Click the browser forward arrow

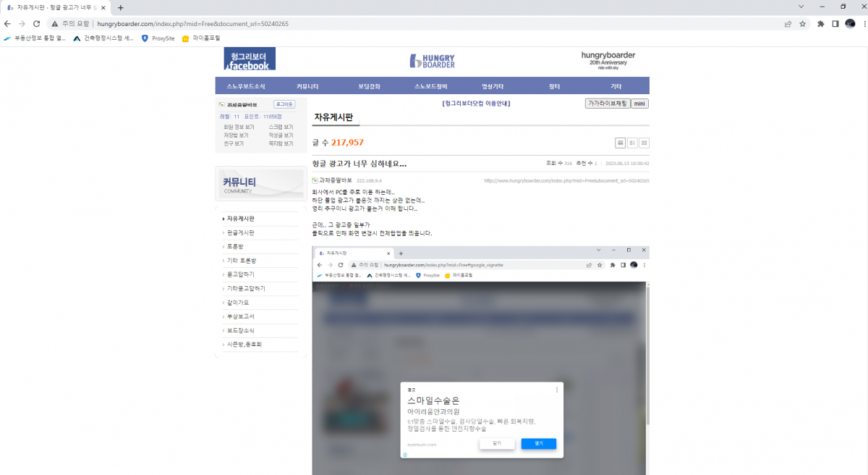tap(22, 23)
